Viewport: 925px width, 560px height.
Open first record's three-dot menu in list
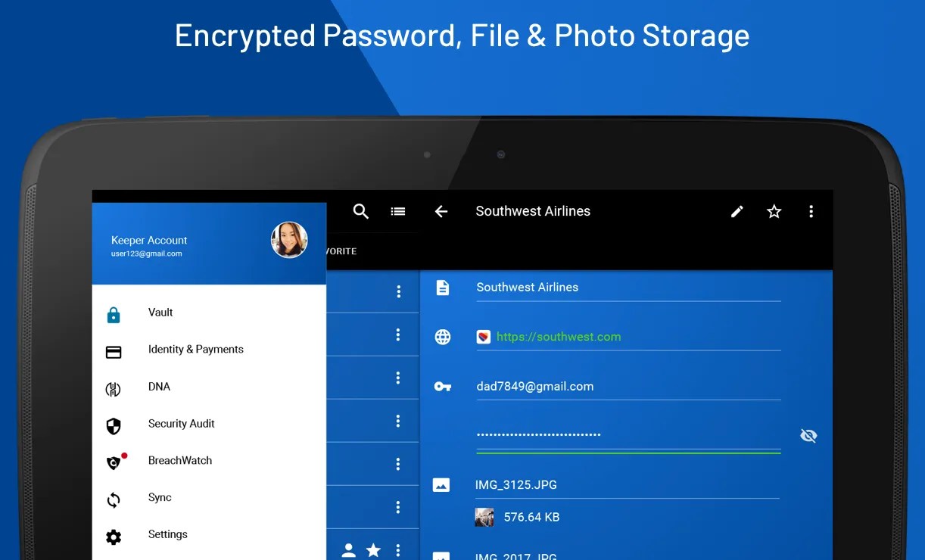pos(399,291)
